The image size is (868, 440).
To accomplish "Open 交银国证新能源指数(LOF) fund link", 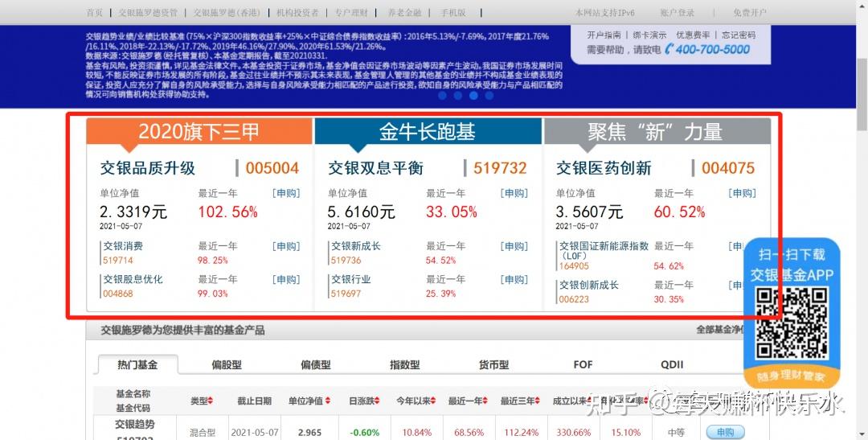I will point(604,250).
